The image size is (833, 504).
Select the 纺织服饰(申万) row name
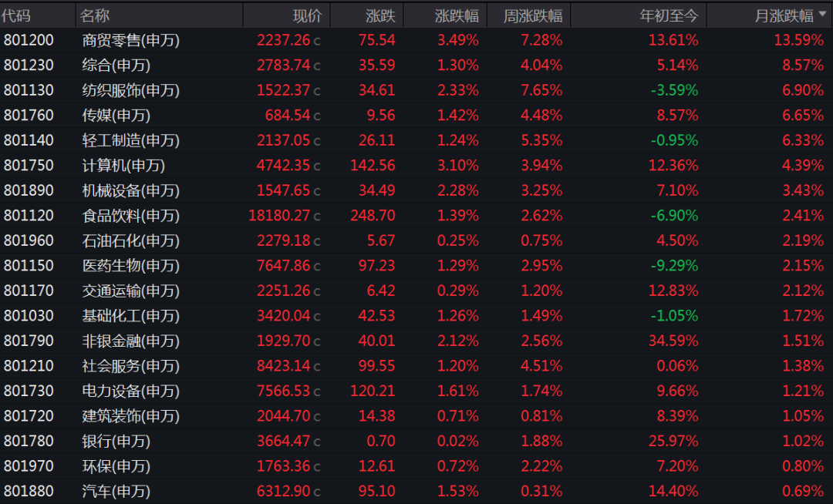click(130, 90)
